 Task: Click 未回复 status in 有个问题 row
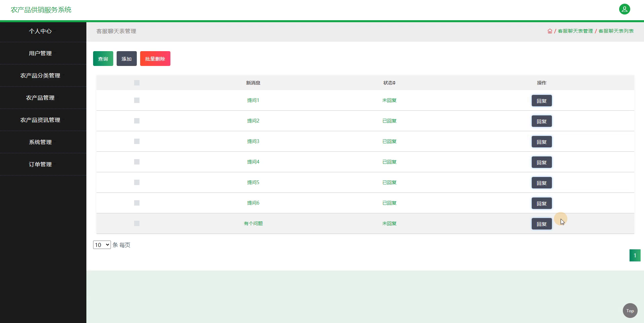coord(390,223)
